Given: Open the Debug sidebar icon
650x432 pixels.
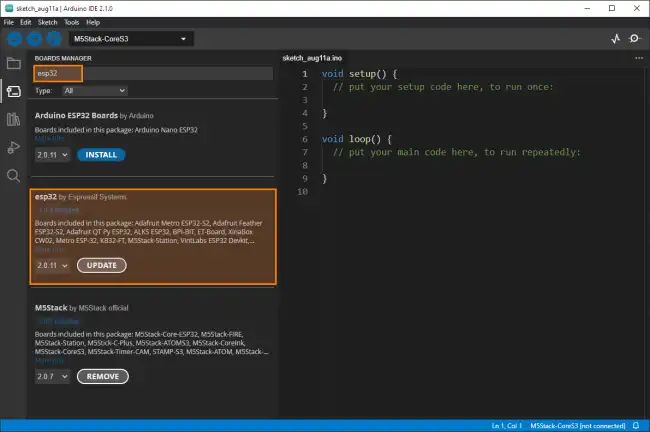Looking at the screenshot, I should tap(14, 148).
